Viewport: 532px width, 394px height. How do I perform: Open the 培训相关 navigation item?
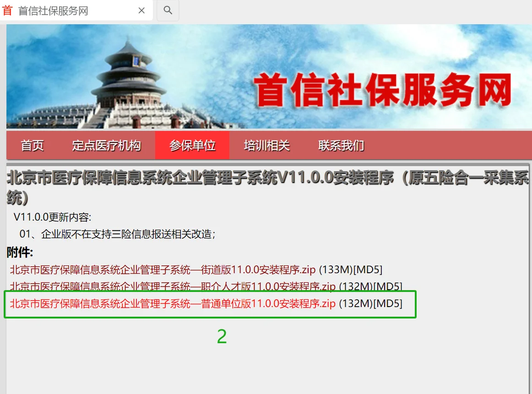[x=266, y=146]
